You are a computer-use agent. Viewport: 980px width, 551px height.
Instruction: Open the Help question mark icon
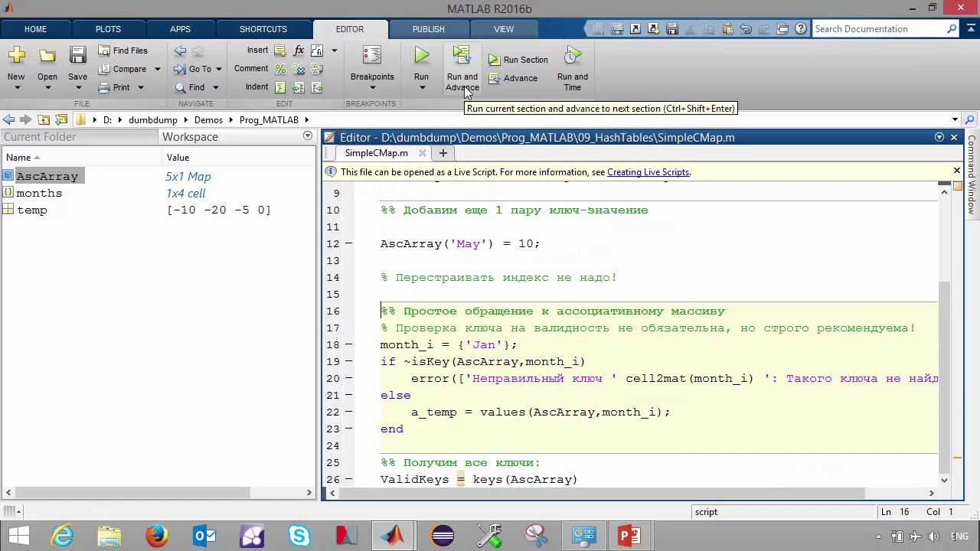click(800, 29)
